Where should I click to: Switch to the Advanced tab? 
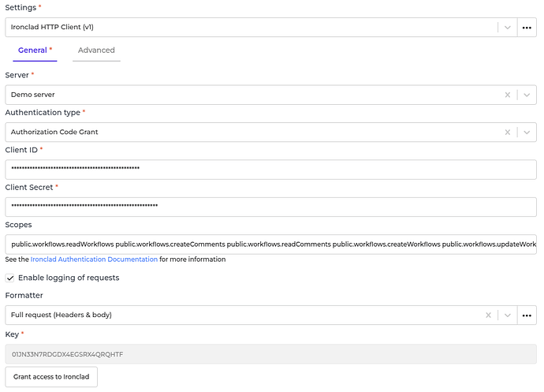tap(96, 50)
